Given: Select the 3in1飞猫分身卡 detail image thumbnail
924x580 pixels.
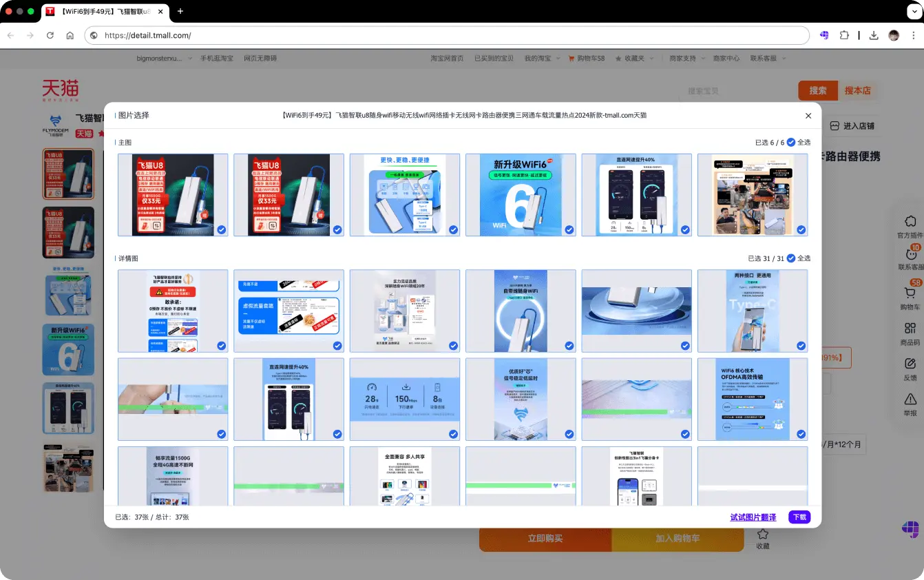Looking at the screenshot, I should (637, 476).
